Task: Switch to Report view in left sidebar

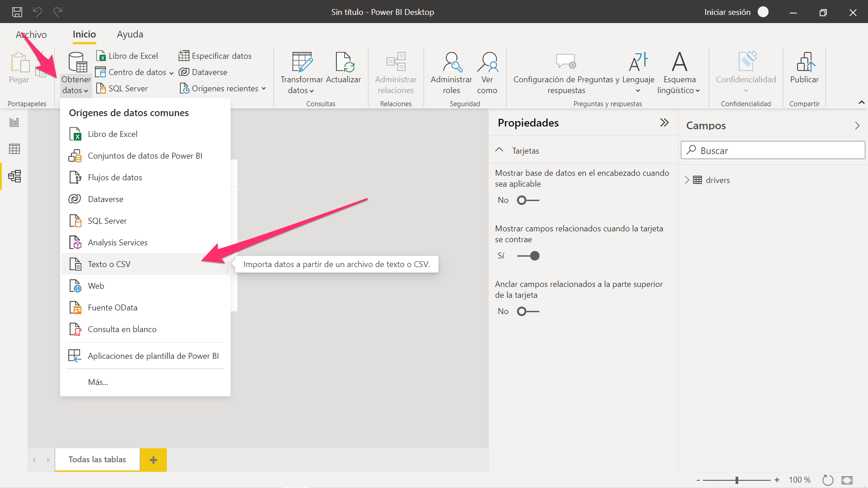Action: coord(14,122)
